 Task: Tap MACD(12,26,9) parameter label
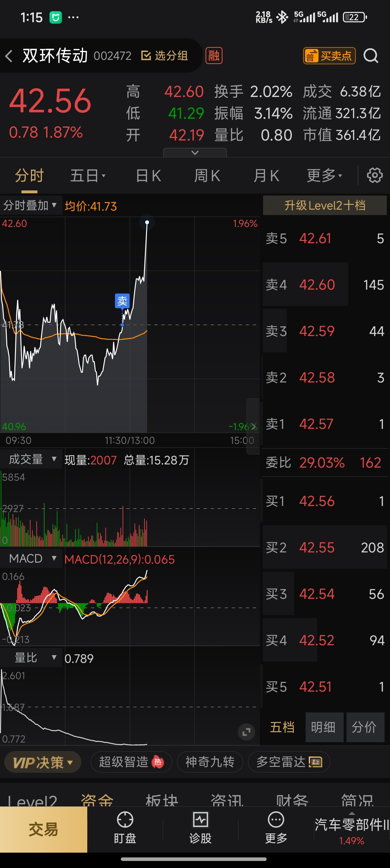[x=120, y=559]
